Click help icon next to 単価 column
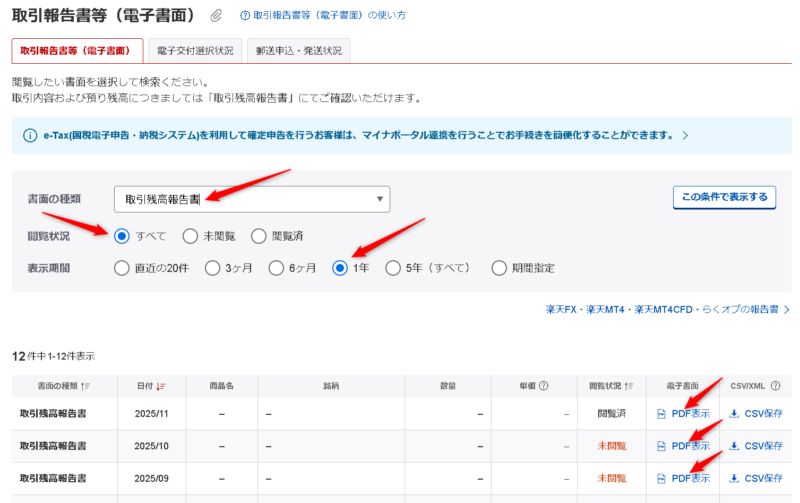The image size is (800, 503). tap(544, 385)
